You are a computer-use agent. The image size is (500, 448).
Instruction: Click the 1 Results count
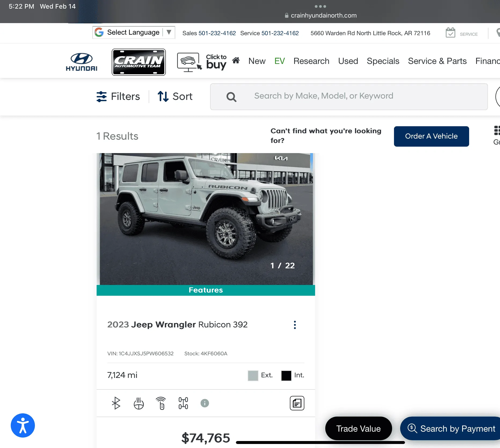point(117,136)
